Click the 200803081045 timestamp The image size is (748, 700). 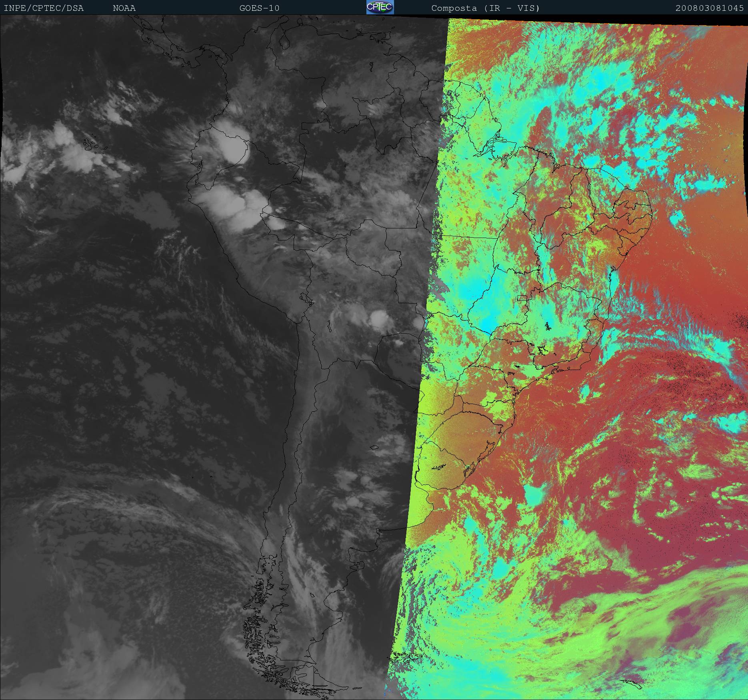(709, 8)
